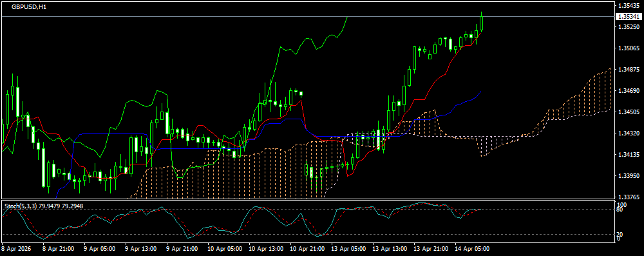The height and width of the screenshot is (256, 644).
Task: Click stochastic scale level 0
Action: [x=619, y=239]
